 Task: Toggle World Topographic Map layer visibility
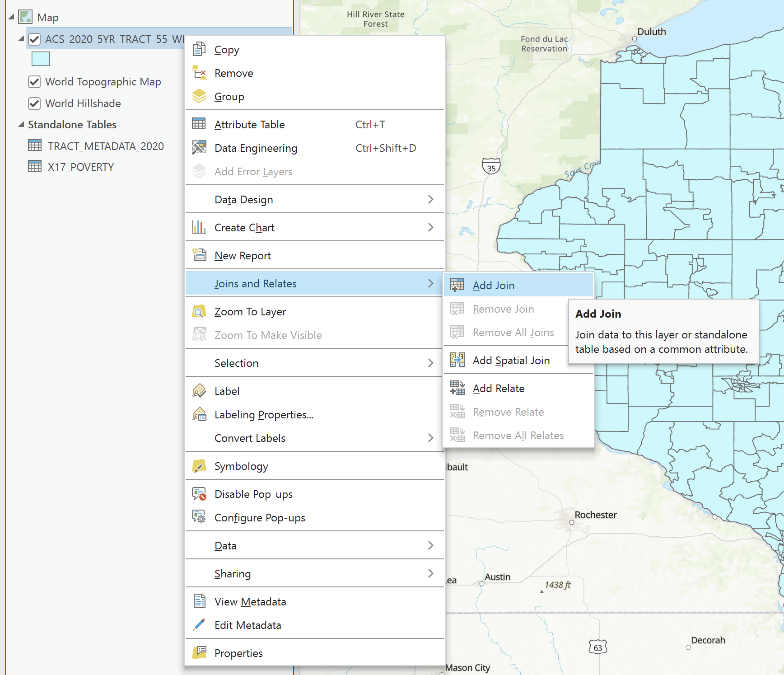tap(34, 82)
